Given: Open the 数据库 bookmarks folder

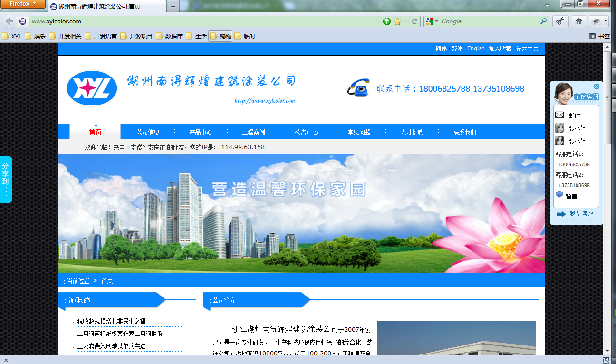Looking at the screenshot, I should 169,36.
